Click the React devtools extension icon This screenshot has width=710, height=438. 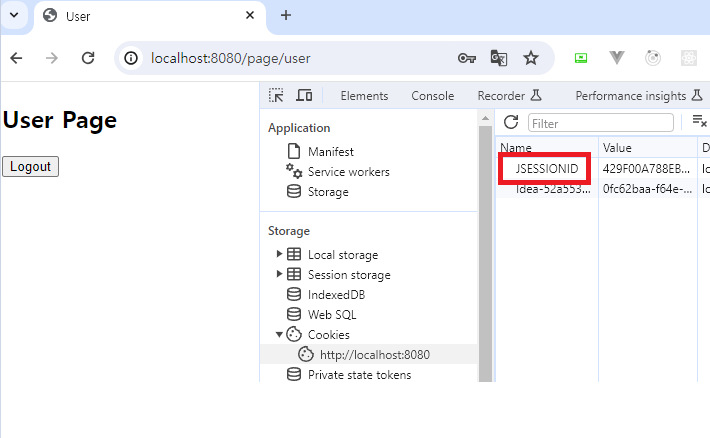click(x=689, y=58)
